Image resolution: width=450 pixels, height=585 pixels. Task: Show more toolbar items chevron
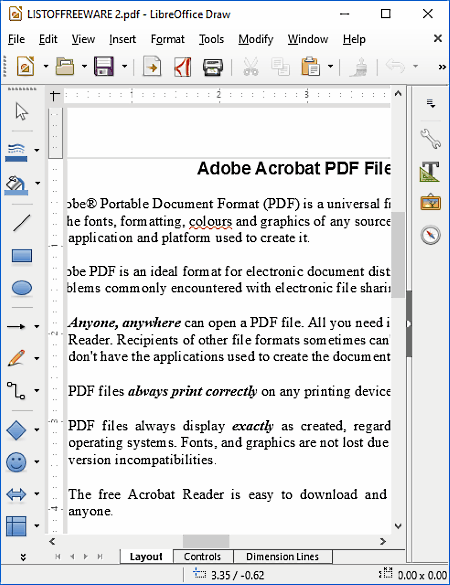(442, 67)
